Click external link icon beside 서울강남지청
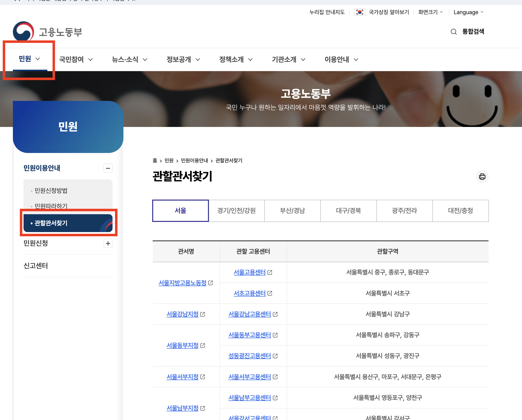522x420 pixels. click(203, 314)
